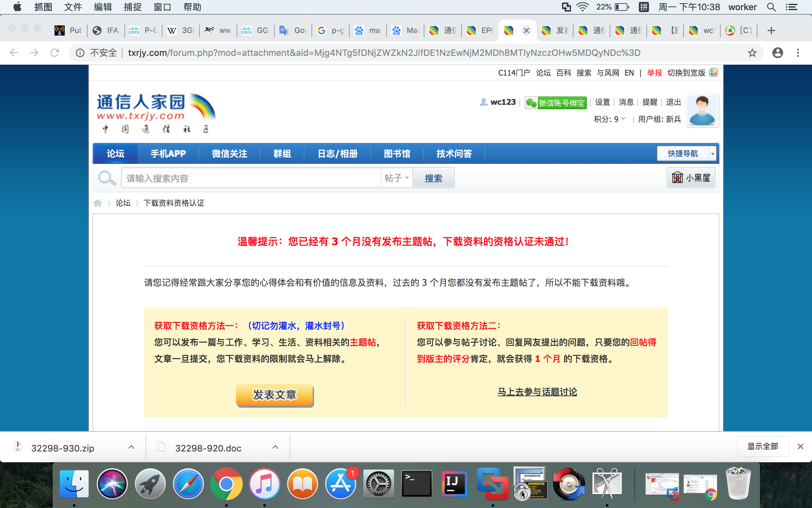Open the 设置 settings link
812x508 pixels.
point(602,102)
